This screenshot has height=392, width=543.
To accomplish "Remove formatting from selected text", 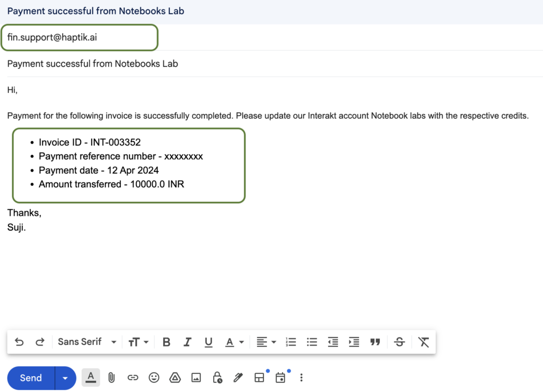I will coord(423,342).
